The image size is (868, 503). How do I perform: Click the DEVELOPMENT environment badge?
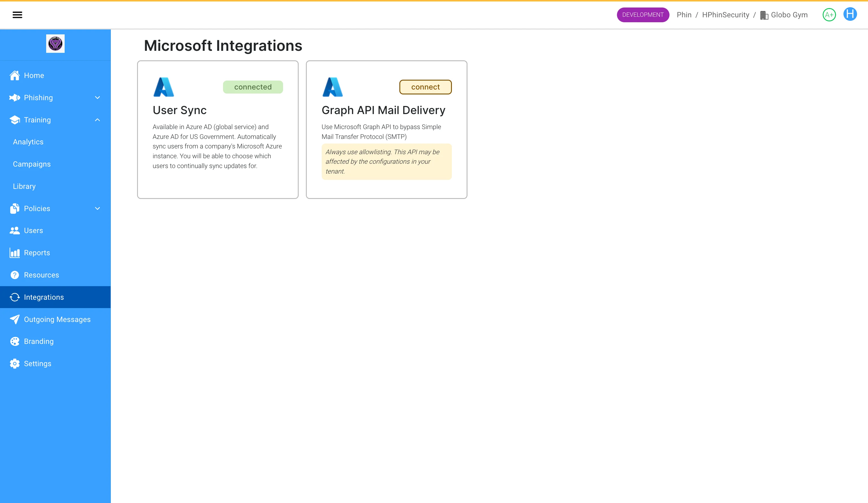tap(643, 15)
